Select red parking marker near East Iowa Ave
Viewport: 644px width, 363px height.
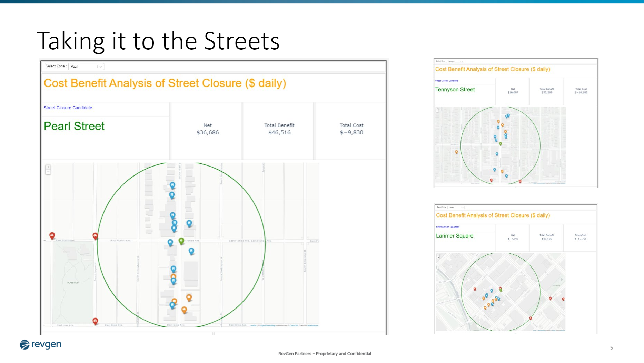[x=95, y=321]
